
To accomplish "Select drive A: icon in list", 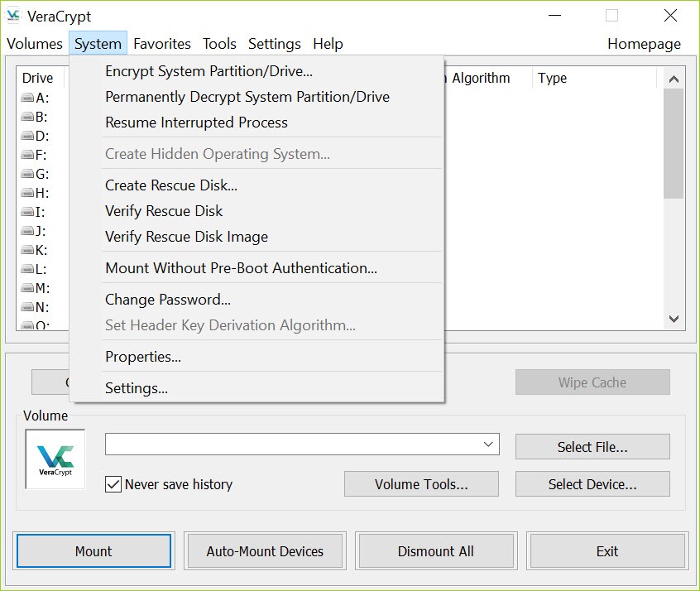I will tap(27, 98).
